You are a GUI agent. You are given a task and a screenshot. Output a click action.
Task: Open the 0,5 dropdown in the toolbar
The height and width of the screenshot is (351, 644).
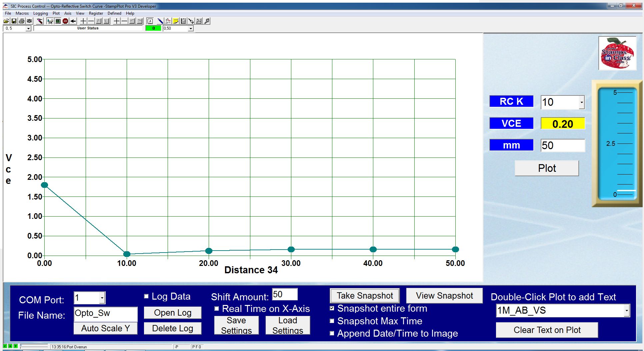pyautogui.click(x=28, y=29)
